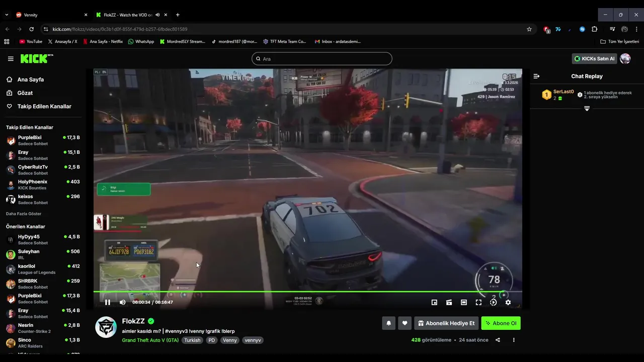The height and width of the screenshot is (362, 644).
Task: Open SHRBRK recommended channel
Action: 43,284
